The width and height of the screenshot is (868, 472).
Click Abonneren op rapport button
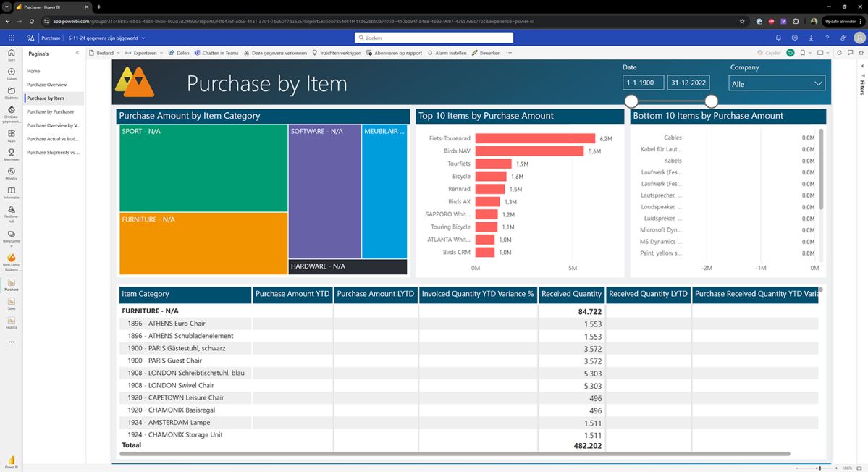coord(395,53)
